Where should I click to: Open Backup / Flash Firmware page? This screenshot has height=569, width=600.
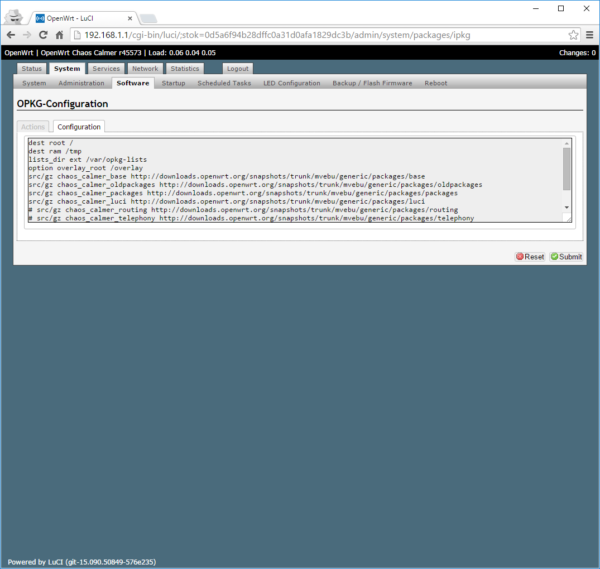point(373,83)
